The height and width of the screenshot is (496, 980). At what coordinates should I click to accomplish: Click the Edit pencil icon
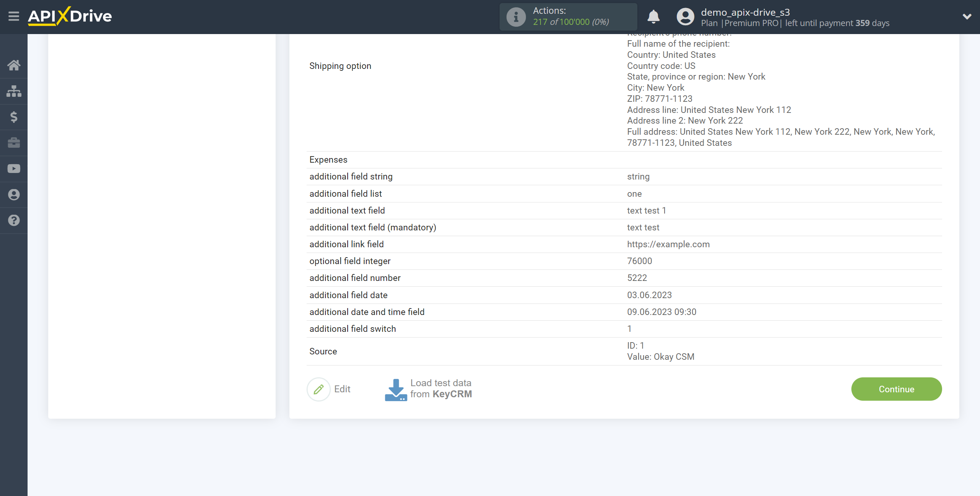pyautogui.click(x=318, y=389)
